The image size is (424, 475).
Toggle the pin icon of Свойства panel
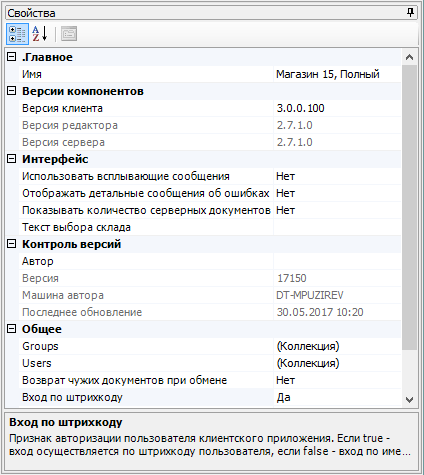410,13
